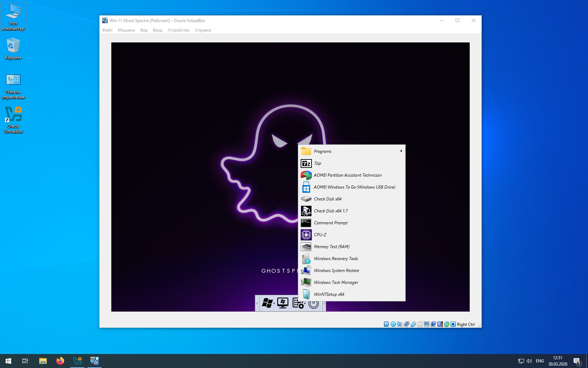Viewport: 588px width, 368px height.
Task: Launch CPU-Z from the popup menu
Action: [x=320, y=235]
